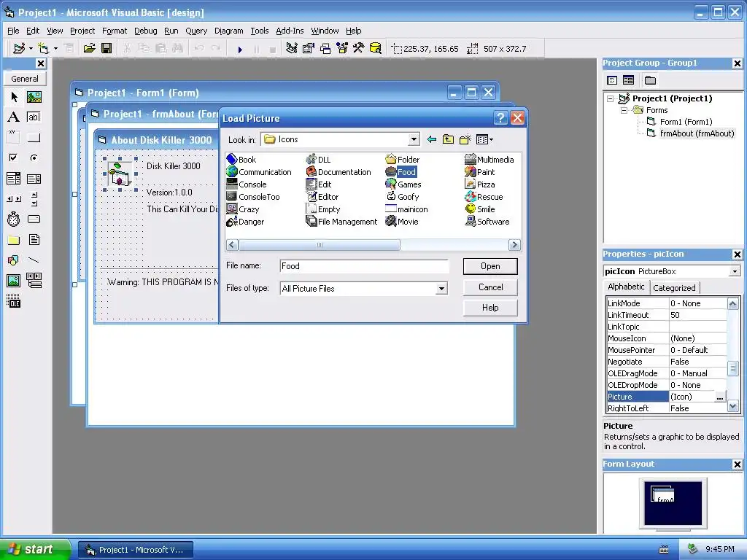Open View Menu dropdown in dialog
Screen dimensions: 747x560
[x=484, y=139]
